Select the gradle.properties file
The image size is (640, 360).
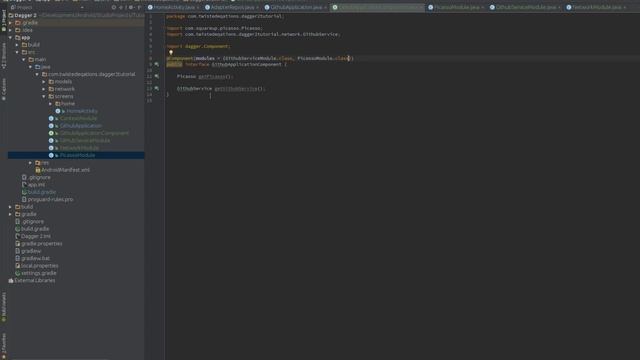click(42, 244)
